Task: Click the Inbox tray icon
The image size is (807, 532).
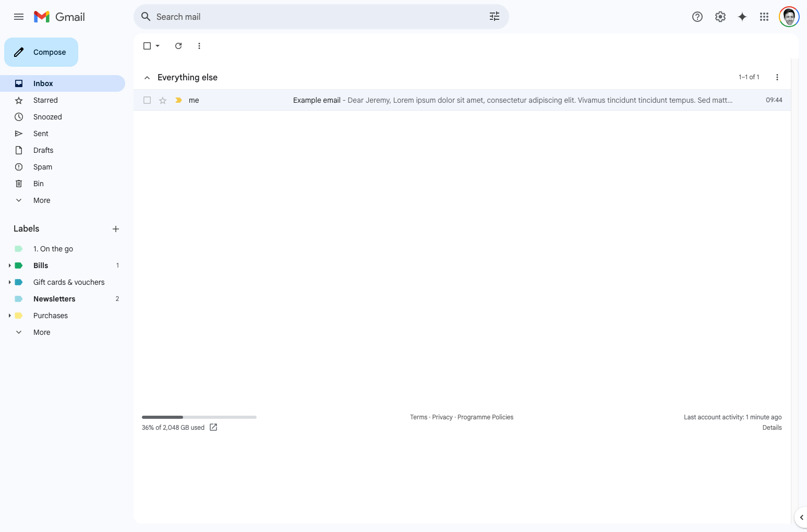Action: [x=19, y=83]
